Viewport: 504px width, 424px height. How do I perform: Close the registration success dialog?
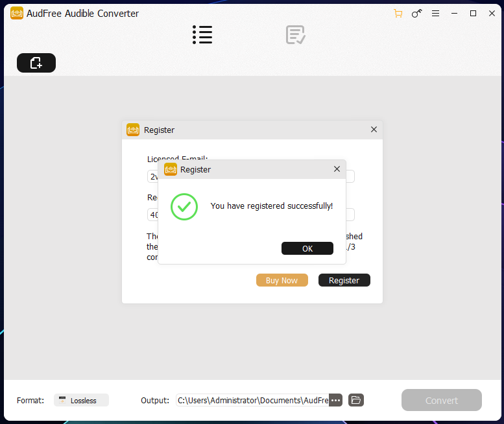[337, 169]
